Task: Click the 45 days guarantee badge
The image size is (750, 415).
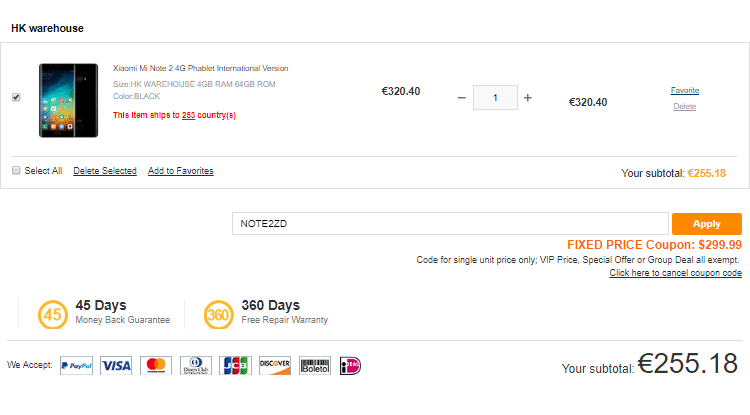Action: coord(52,315)
